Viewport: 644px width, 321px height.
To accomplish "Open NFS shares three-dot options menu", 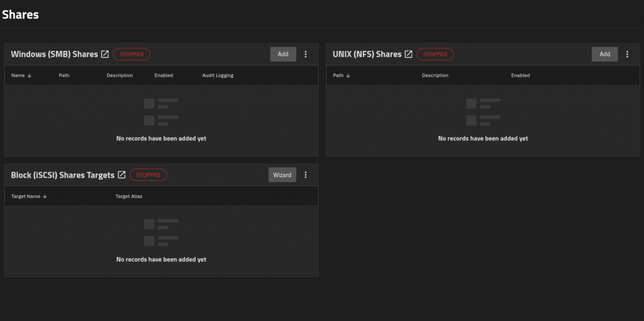I will click(x=627, y=54).
